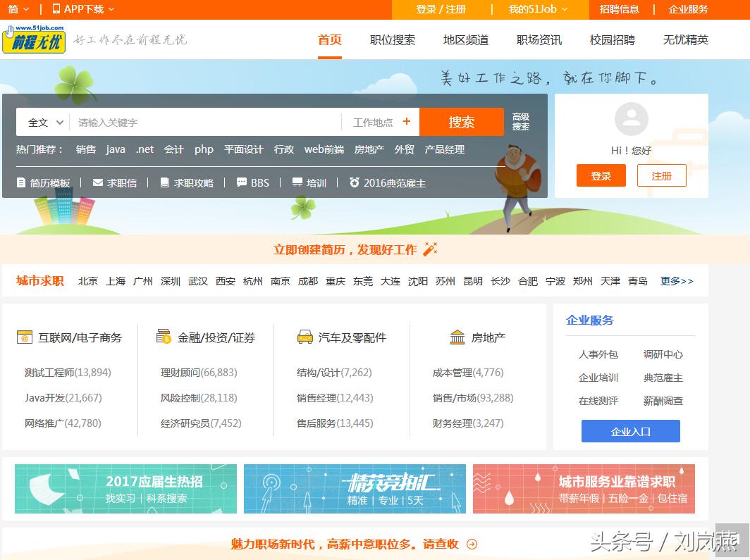Screen dimensions: 750x560
Task: Click the 注册 registration button
Action: coord(661,175)
